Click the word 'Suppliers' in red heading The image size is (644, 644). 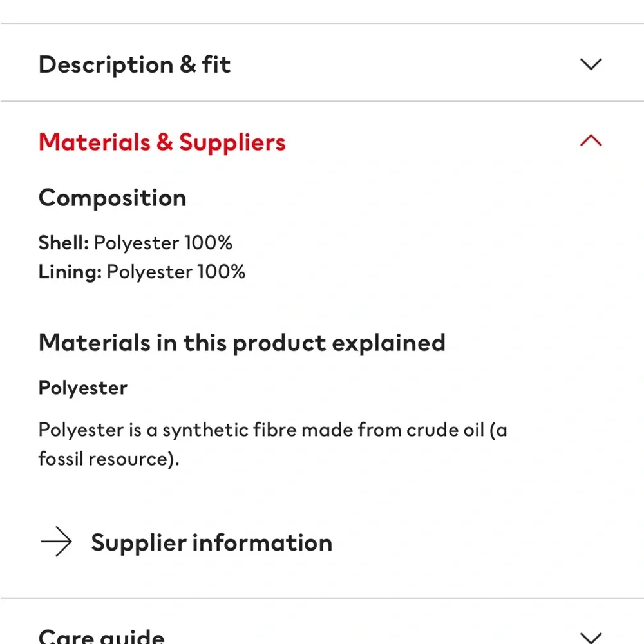232,142
